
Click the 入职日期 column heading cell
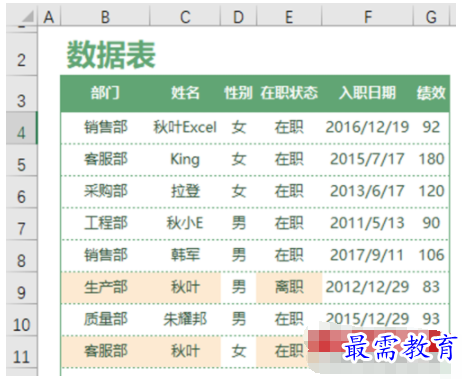click(368, 93)
